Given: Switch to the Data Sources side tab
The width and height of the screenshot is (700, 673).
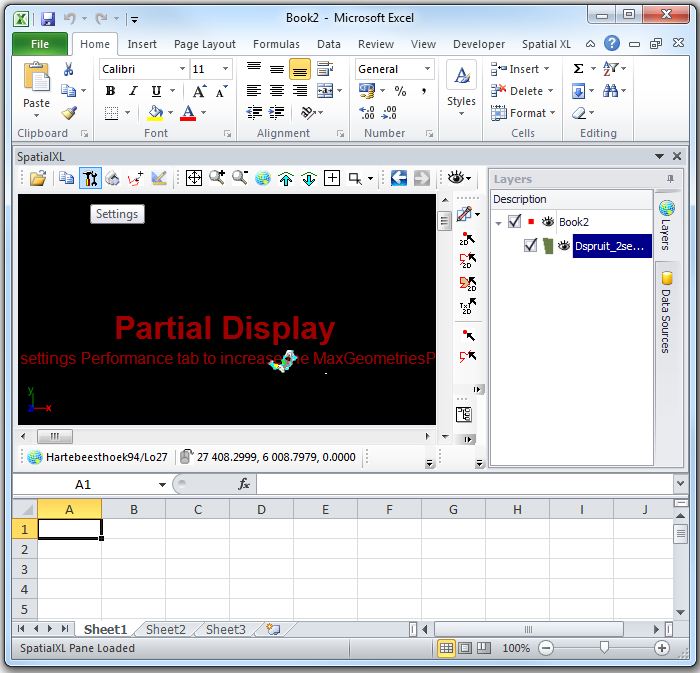Looking at the screenshot, I should click(666, 310).
